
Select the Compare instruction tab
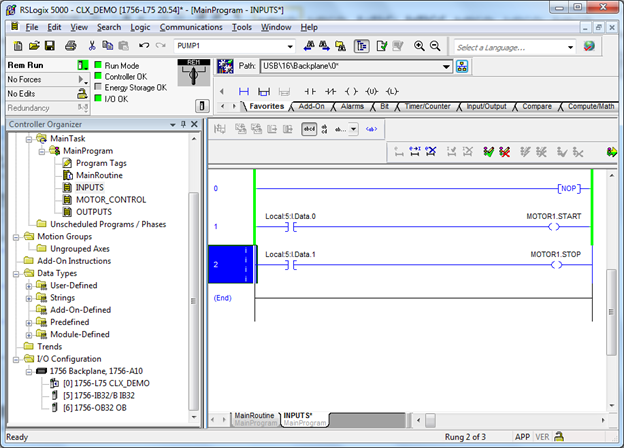[x=537, y=107]
